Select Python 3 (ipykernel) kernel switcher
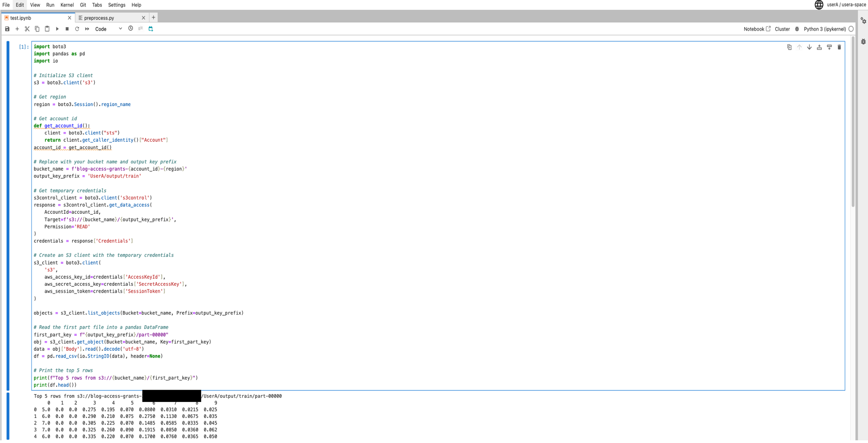Viewport: 868px width, 443px height. coord(825,29)
